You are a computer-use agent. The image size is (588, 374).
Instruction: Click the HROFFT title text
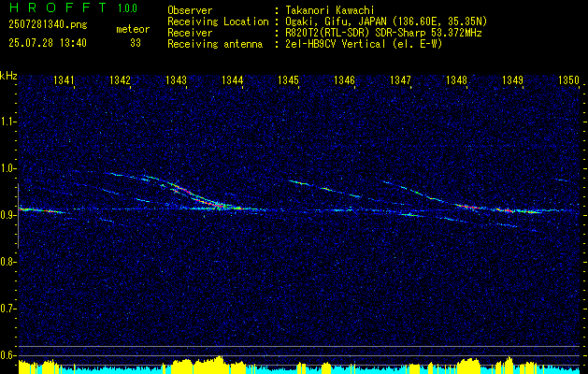pos(57,7)
